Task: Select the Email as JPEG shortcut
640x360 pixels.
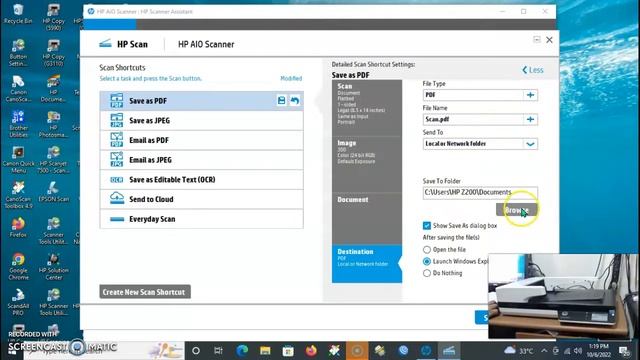Action: 201,160
